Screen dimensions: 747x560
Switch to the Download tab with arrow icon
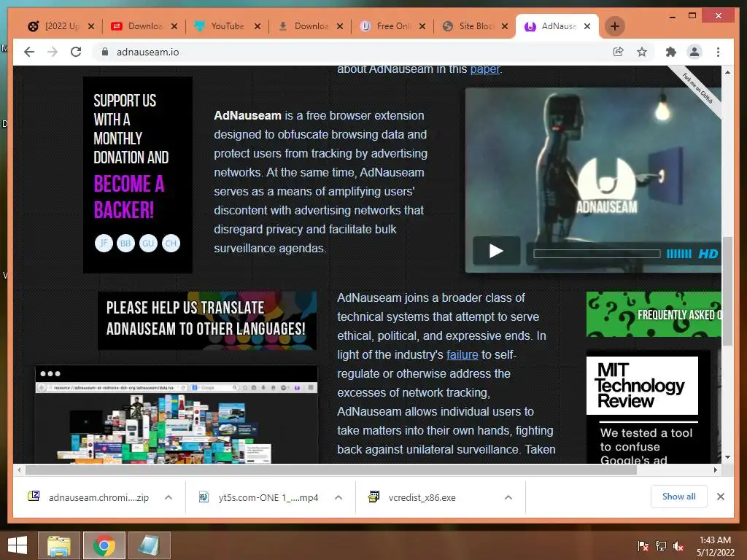coord(309,26)
